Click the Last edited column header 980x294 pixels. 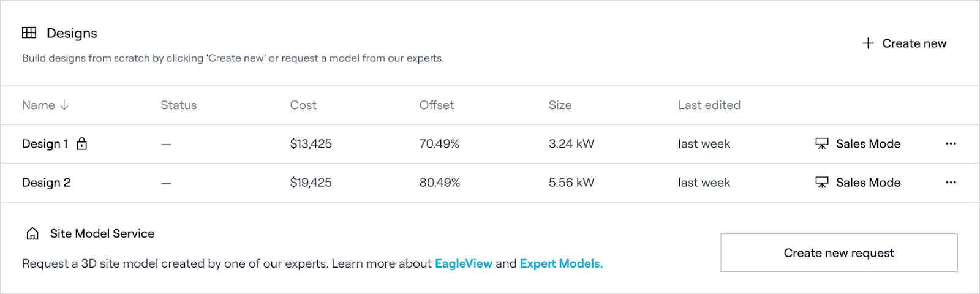pyautogui.click(x=709, y=105)
